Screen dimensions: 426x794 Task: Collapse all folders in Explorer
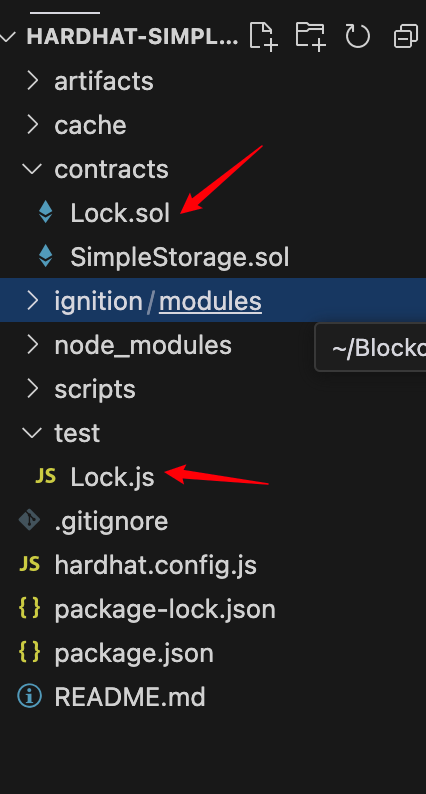[406, 36]
